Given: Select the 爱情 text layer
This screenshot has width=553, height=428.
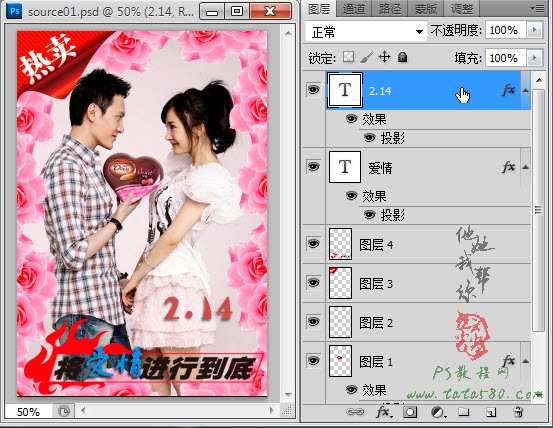Looking at the screenshot, I should tap(428, 167).
